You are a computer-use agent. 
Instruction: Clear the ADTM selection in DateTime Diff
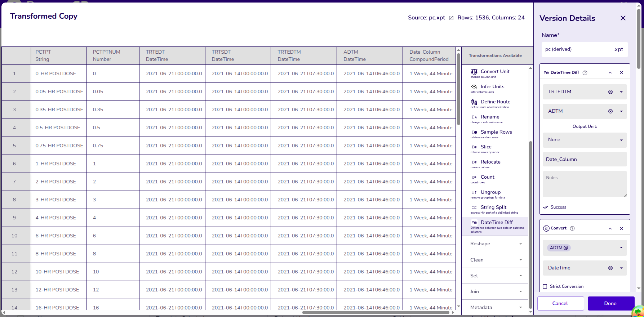point(610,111)
